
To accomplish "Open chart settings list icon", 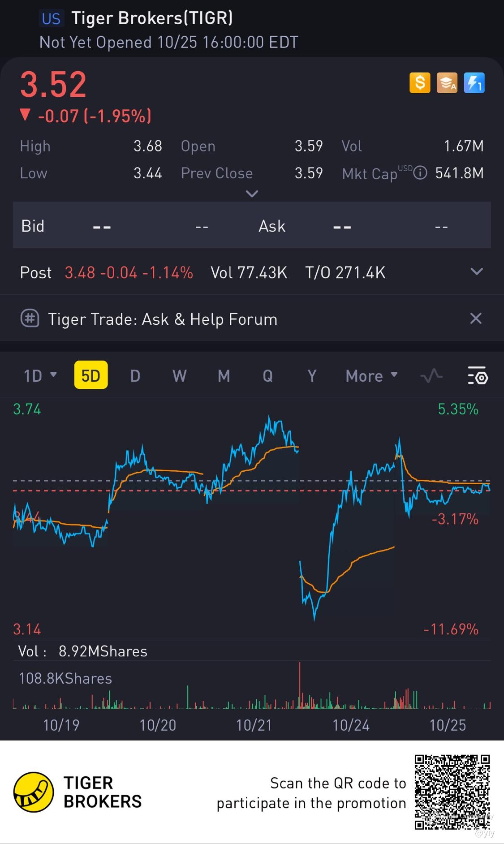I will pyautogui.click(x=478, y=376).
